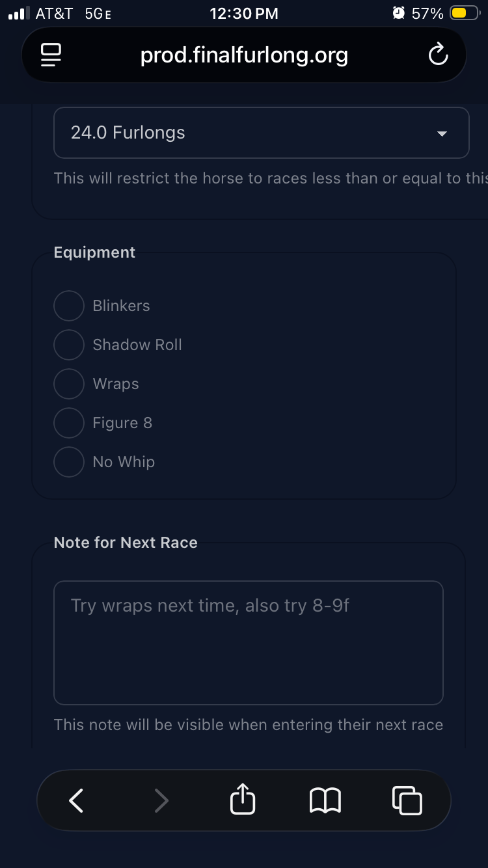
Task: Open Safari bookmarks icon
Action: pyautogui.click(x=325, y=800)
